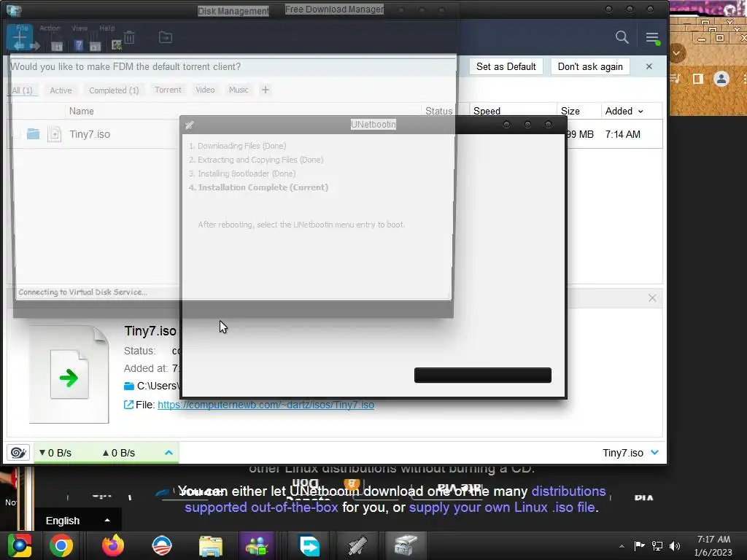Open the Tiny7.iso folder icon in download row
This screenshot has width=747, height=560.
pyautogui.click(x=33, y=134)
